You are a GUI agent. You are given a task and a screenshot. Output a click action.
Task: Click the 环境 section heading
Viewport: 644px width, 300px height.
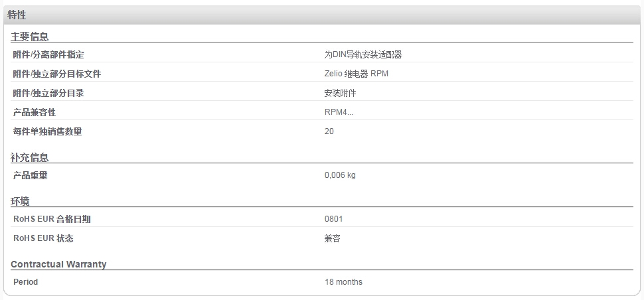20,202
